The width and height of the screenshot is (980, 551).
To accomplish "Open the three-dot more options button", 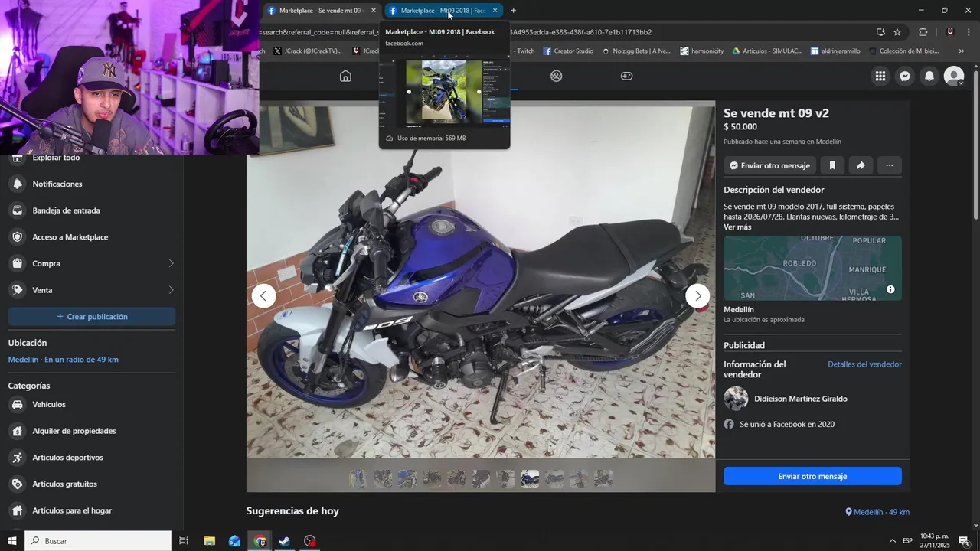I will pos(890,165).
